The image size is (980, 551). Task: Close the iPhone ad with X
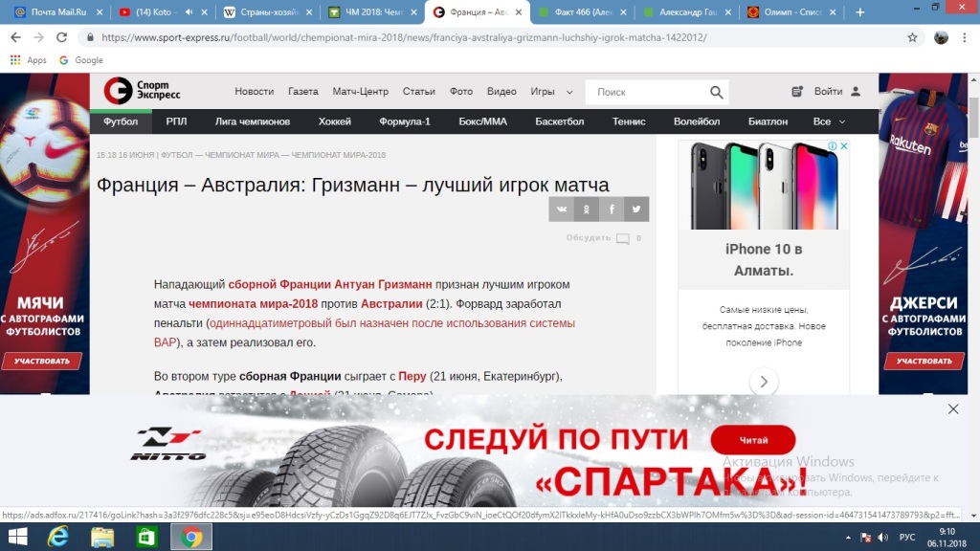pos(844,145)
